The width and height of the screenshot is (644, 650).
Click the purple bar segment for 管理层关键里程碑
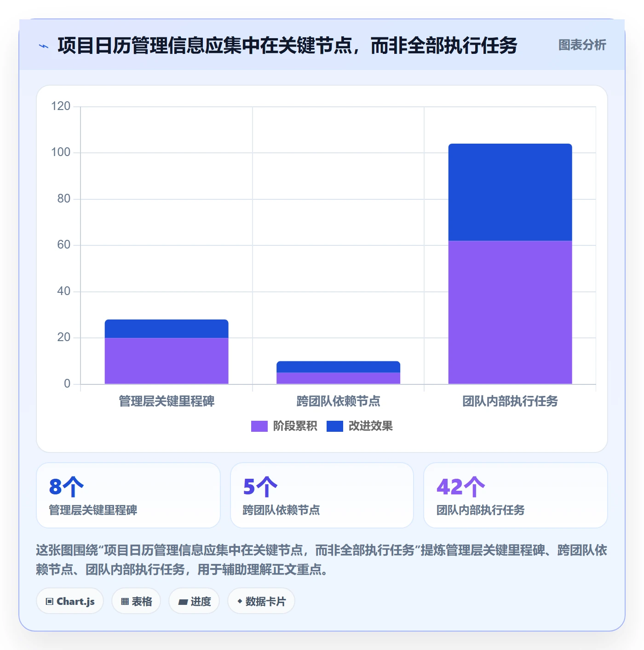coord(167,361)
